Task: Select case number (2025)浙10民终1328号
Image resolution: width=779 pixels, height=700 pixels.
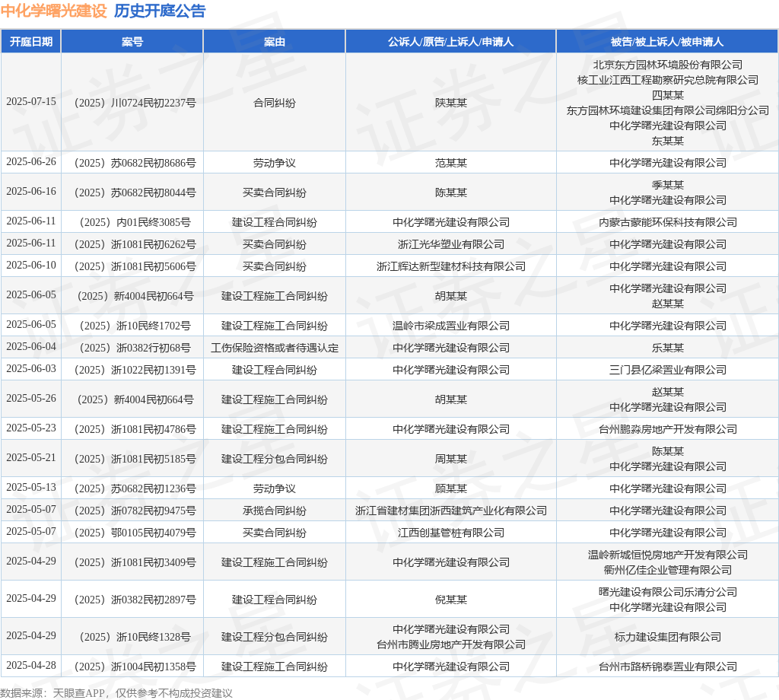Action: click(135, 637)
